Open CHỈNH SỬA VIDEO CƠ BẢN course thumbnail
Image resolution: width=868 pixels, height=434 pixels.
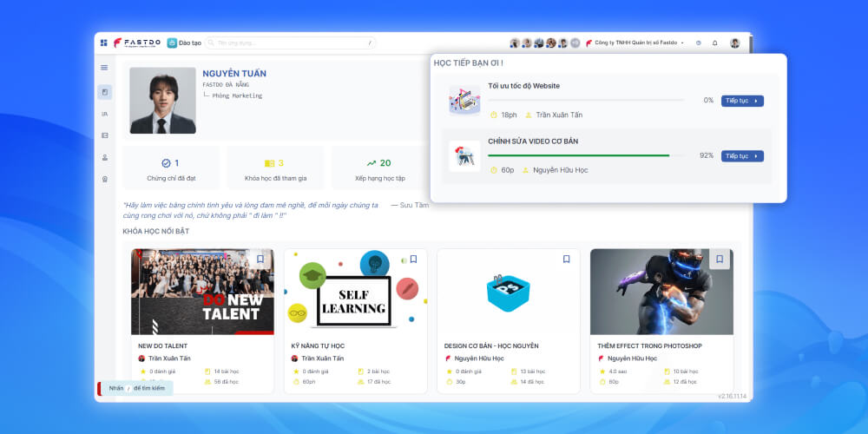tap(464, 155)
